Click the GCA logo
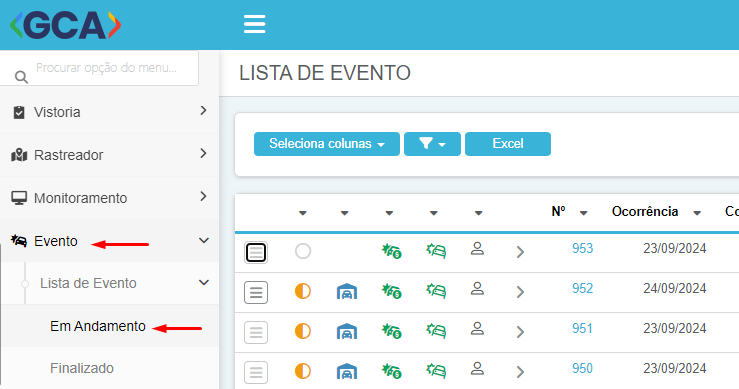Screen dimensions: 739x389 [66, 25]
